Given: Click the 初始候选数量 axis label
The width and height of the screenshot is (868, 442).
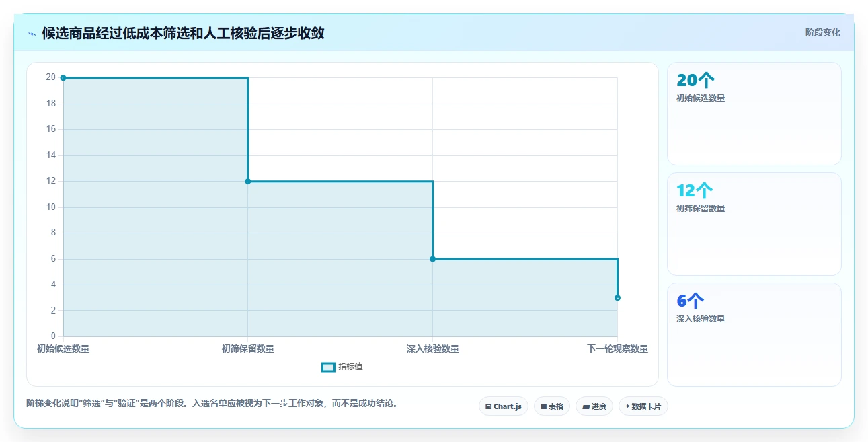Looking at the screenshot, I should pos(63,348).
